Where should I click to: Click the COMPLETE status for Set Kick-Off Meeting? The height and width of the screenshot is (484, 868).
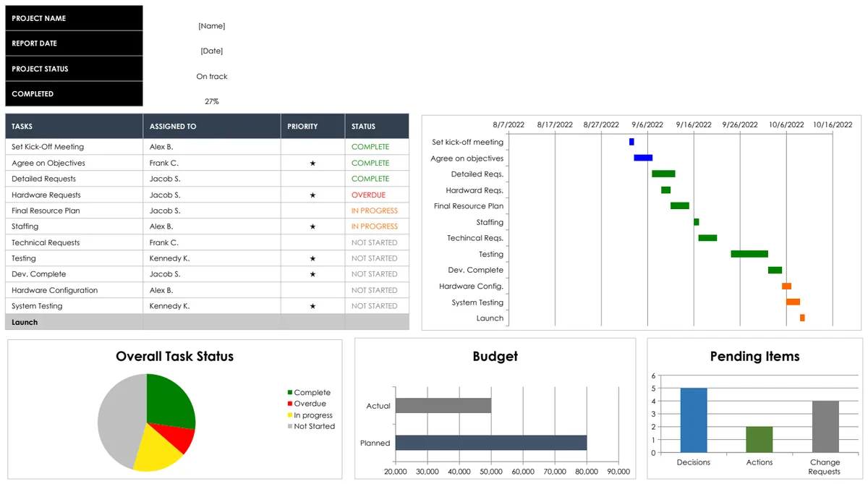(370, 147)
